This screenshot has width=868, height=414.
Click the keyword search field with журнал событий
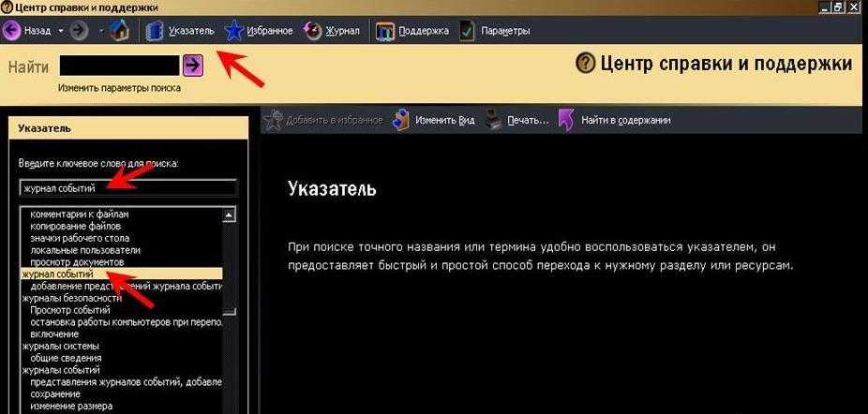click(x=127, y=188)
